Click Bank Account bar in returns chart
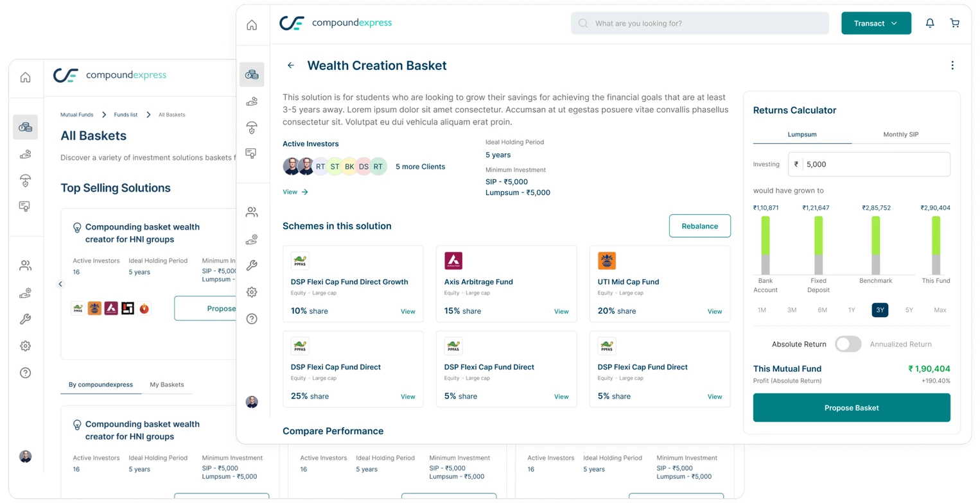 tap(766, 246)
